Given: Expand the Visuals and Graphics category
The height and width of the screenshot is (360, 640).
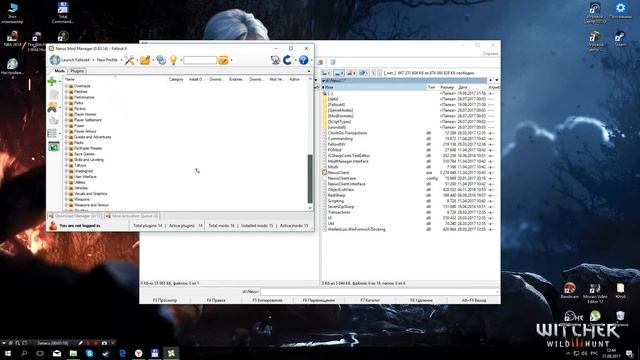Looking at the screenshot, I should point(66,194).
